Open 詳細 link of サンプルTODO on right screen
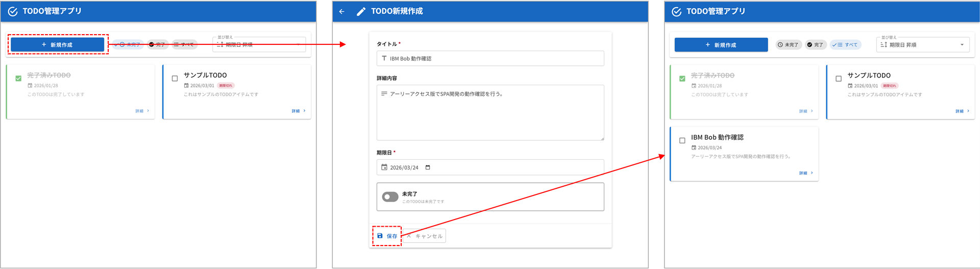The width and height of the screenshot is (980, 269). tap(962, 111)
